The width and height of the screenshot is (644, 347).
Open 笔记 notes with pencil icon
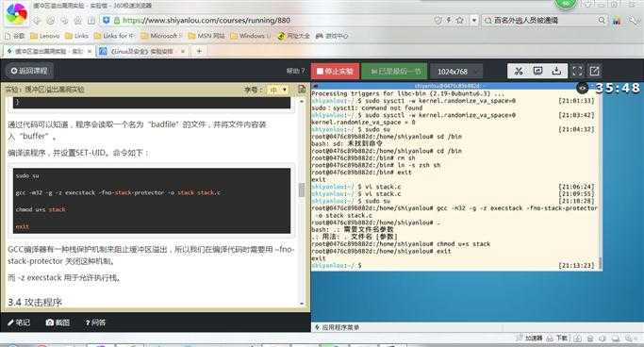tap(19, 322)
